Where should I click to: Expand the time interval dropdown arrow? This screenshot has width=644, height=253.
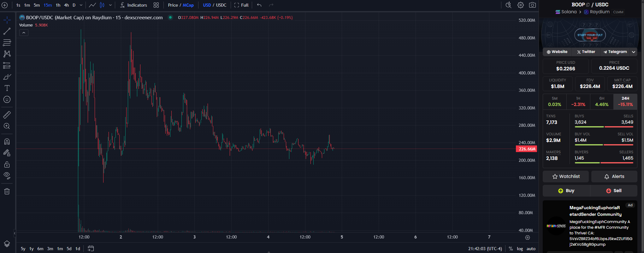[x=81, y=5]
